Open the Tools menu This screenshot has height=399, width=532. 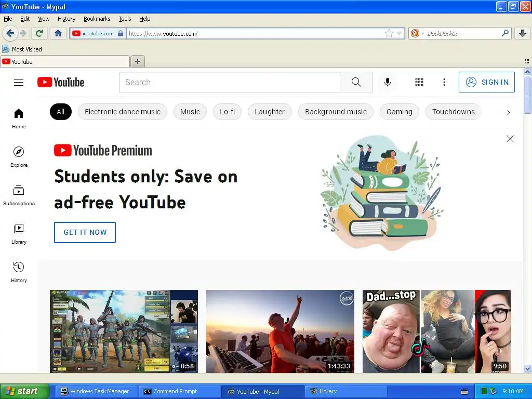125,19
